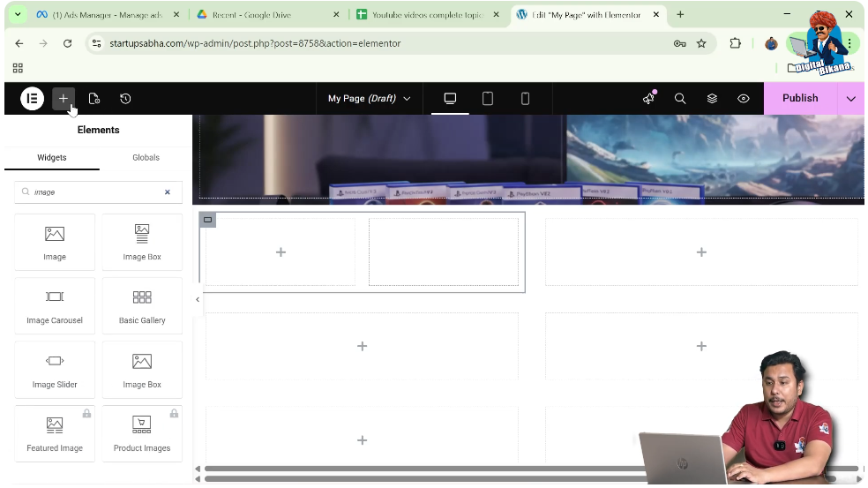
Task: Switch to Tablet responsive view
Action: [x=488, y=99]
